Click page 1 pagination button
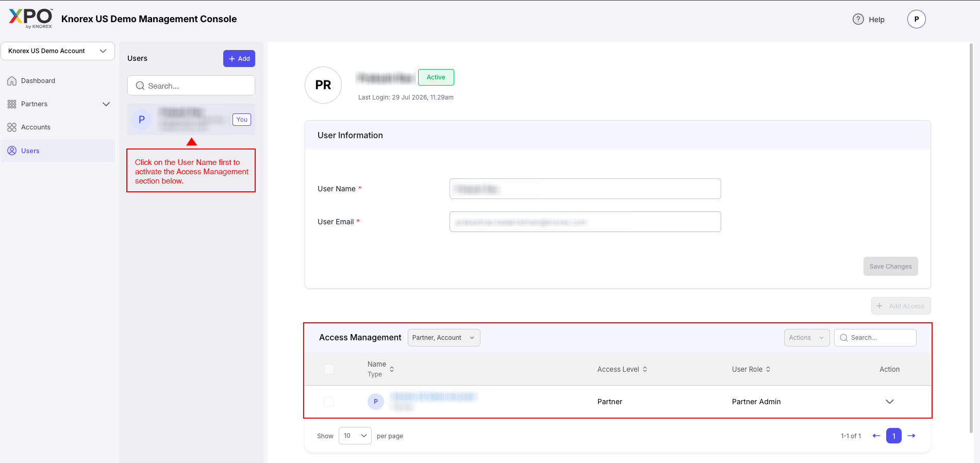 click(x=894, y=436)
